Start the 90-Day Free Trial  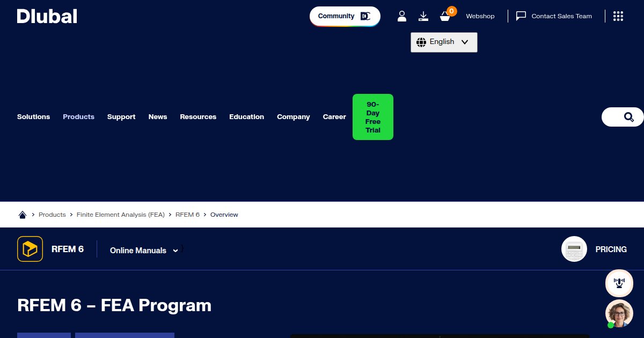click(373, 117)
